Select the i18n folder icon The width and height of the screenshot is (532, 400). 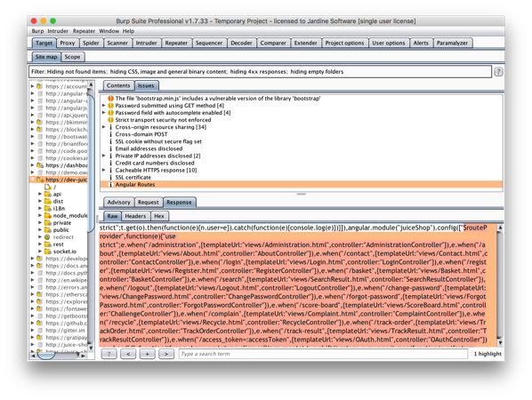48,208
